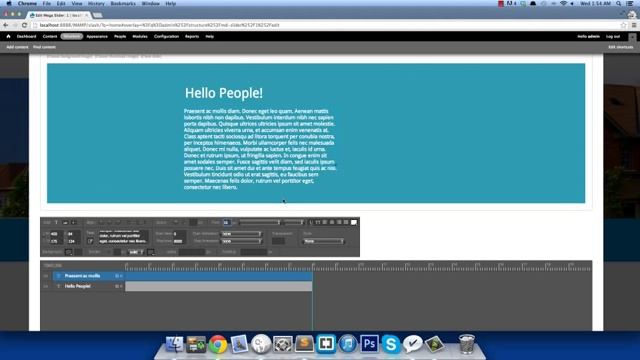Viewport: 640px width, 360px height.
Task: Click the layer text content box
Action: [123, 238]
